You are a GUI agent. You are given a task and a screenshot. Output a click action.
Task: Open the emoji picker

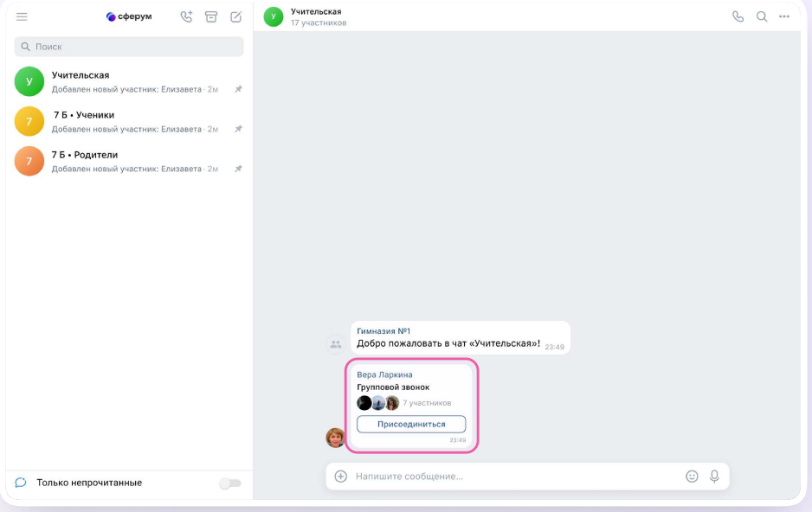(x=692, y=476)
